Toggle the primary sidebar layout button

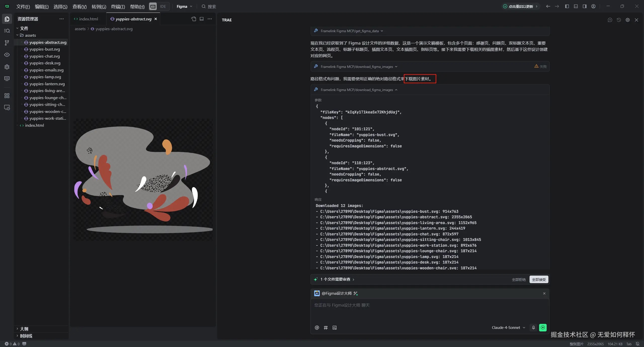point(567,6)
